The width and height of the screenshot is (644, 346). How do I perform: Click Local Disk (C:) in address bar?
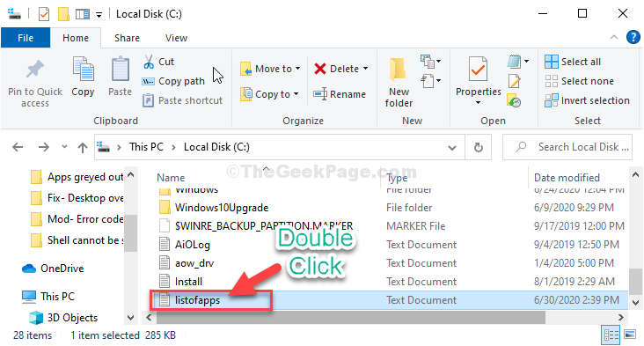216,147
